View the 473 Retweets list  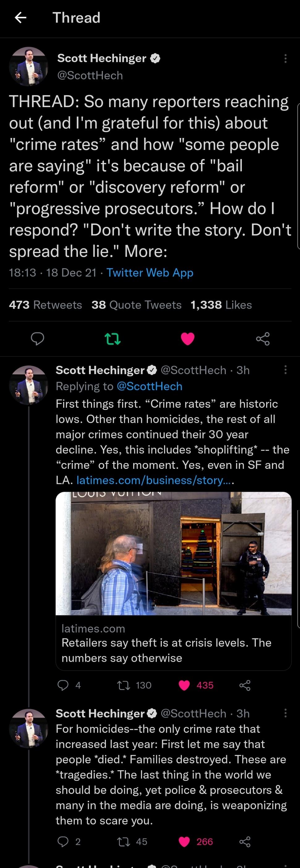click(x=45, y=305)
